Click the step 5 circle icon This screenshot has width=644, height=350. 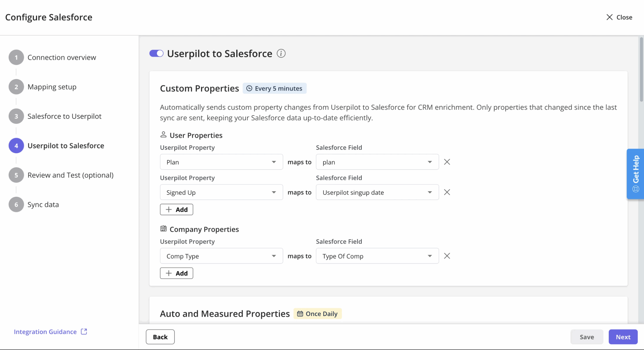(x=16, y=175)
